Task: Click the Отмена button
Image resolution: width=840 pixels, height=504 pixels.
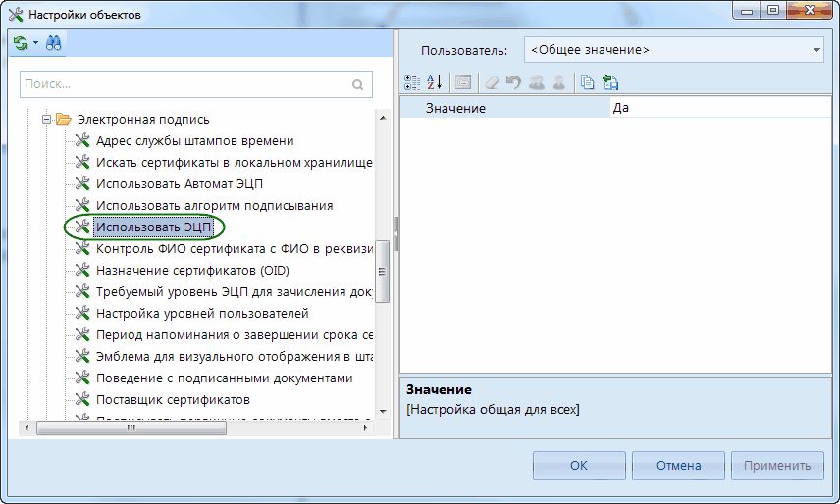Action: click(678, 466)
